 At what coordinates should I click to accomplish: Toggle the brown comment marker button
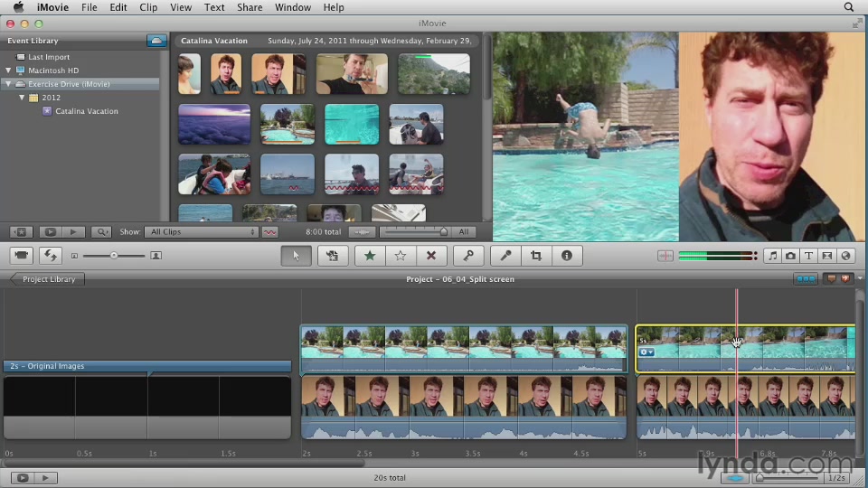click(x=831, y=279)
